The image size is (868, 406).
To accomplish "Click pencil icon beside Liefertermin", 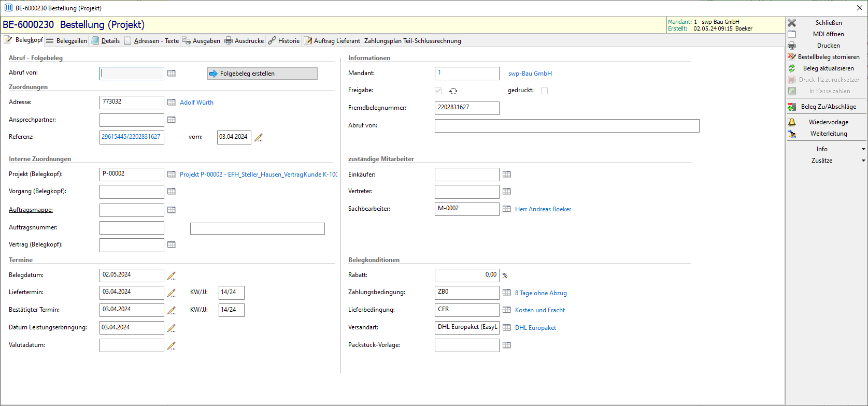I will click(x=172, y=293).
